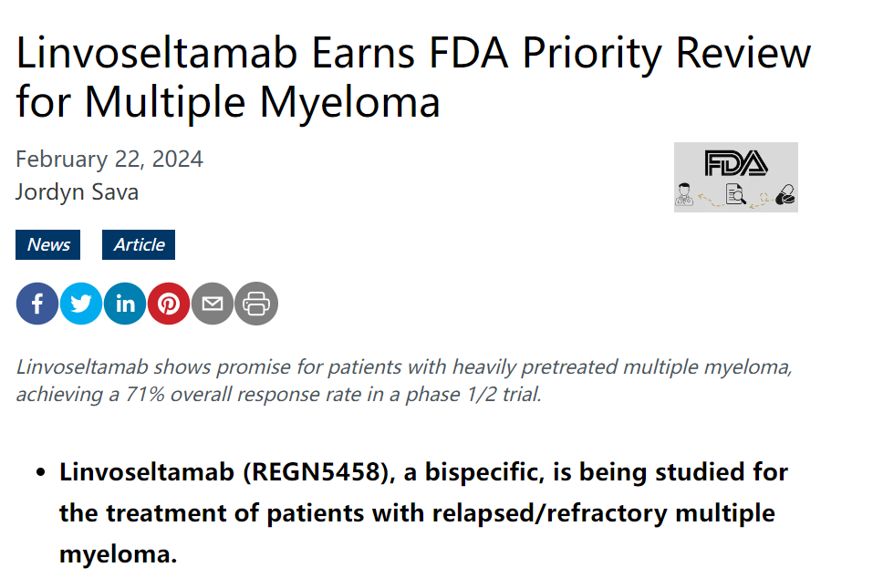Click the word myeloma in bullet
The image size is (873, 588).
coord(118,554)
